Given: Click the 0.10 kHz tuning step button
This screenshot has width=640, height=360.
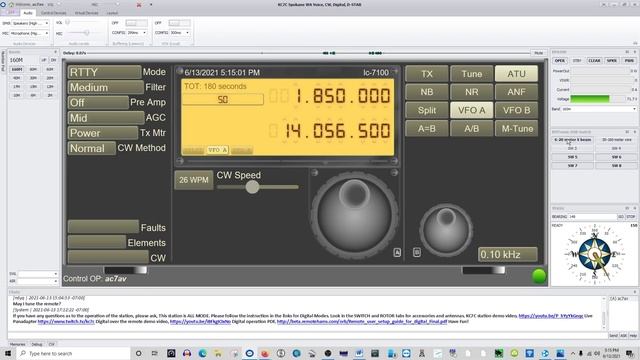Looking at the screenshot, I should pos(508,254).
